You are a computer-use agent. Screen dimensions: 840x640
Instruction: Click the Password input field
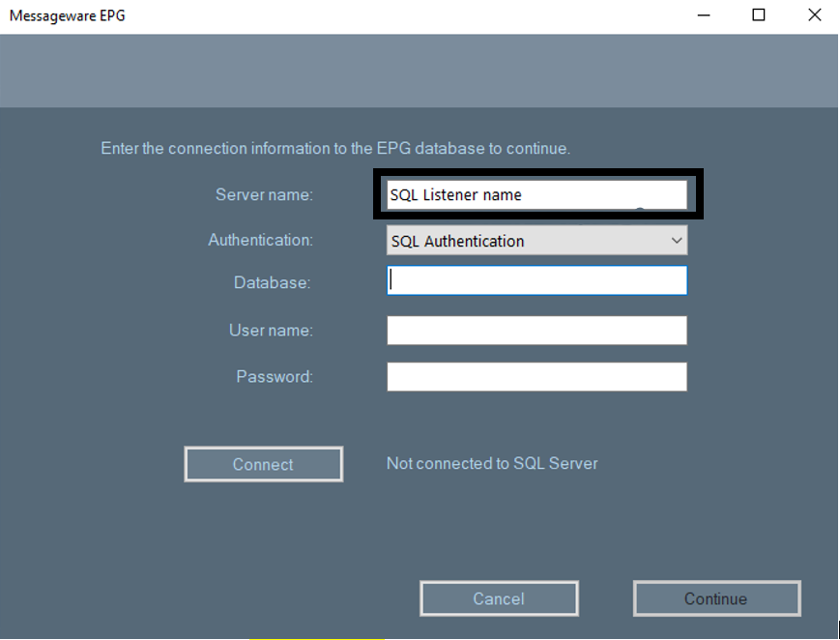[536, 376]
